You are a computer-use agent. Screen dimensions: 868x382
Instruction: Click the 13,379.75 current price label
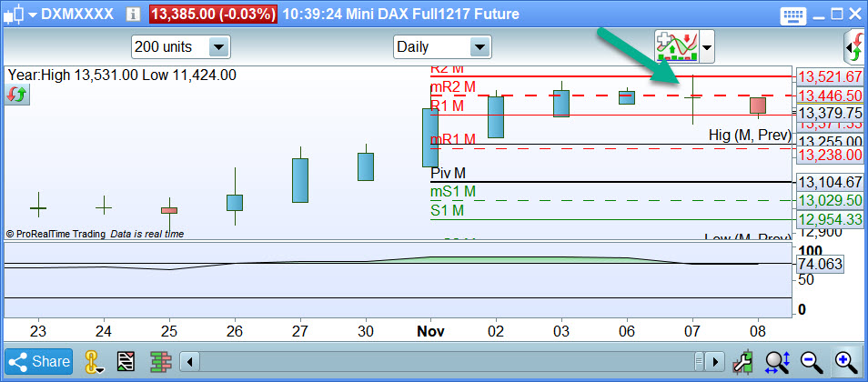[830, 113]
